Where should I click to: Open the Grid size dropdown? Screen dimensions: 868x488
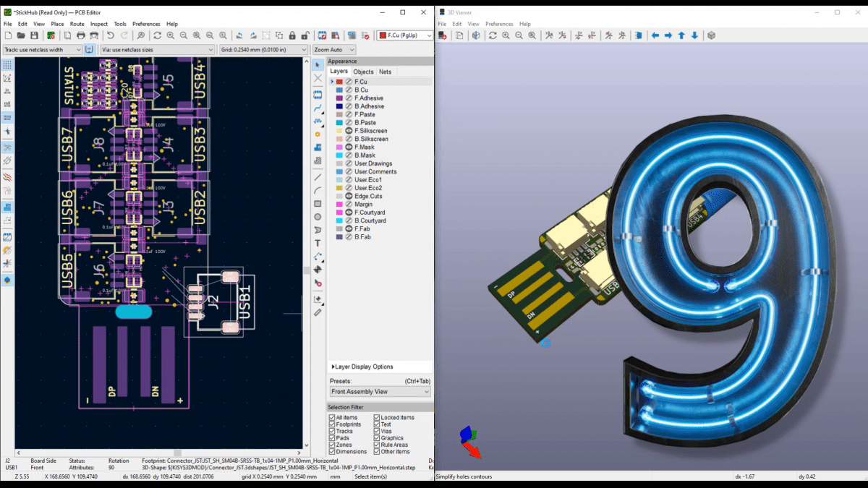pos(263,50)
